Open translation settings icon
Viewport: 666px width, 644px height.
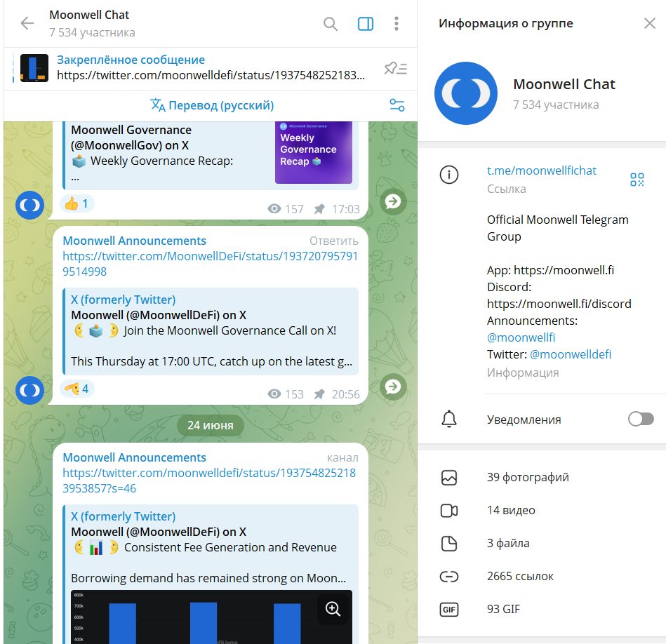397,105
